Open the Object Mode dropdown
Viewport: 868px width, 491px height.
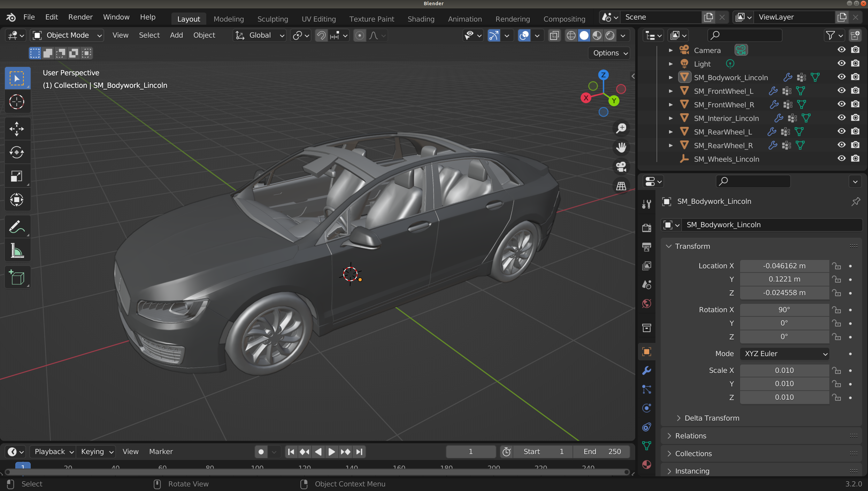click(66, 35)
